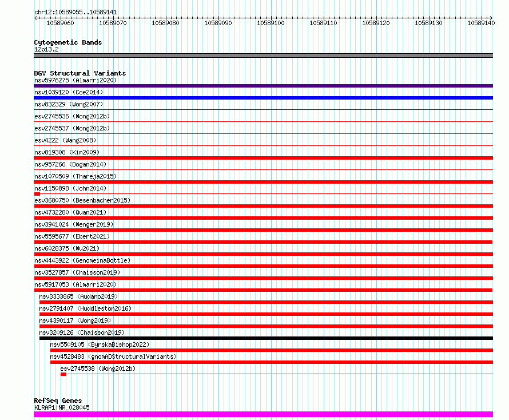Click the nsv3209126 (Chaisson2019) label

pyautogui.click(x=82, y=332)
